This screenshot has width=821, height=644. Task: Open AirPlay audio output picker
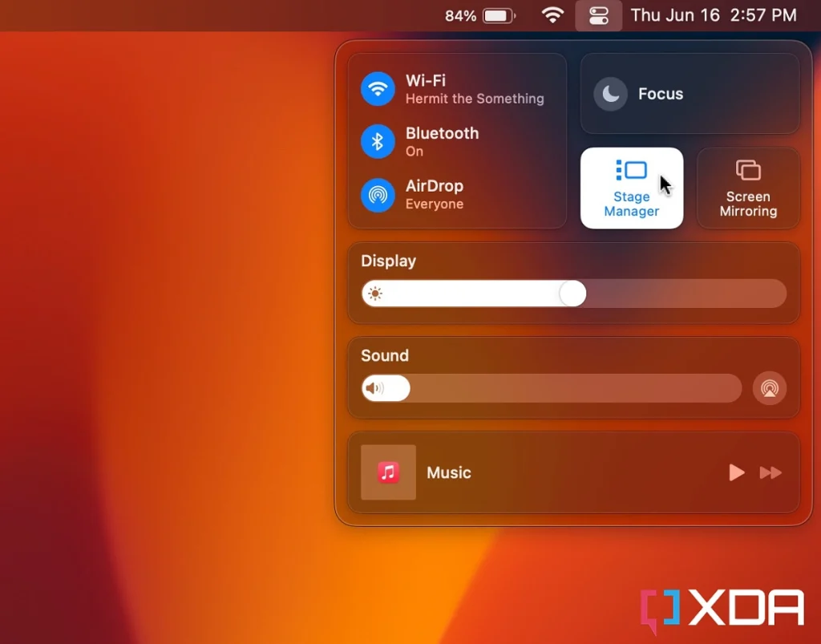pos(769,388)
